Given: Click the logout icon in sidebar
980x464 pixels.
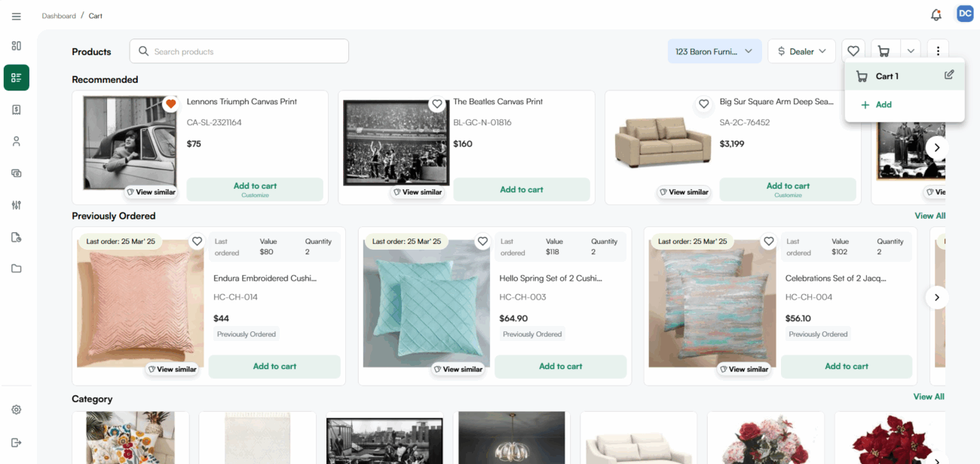Looking at the screenshot, I should click(16, 442).
